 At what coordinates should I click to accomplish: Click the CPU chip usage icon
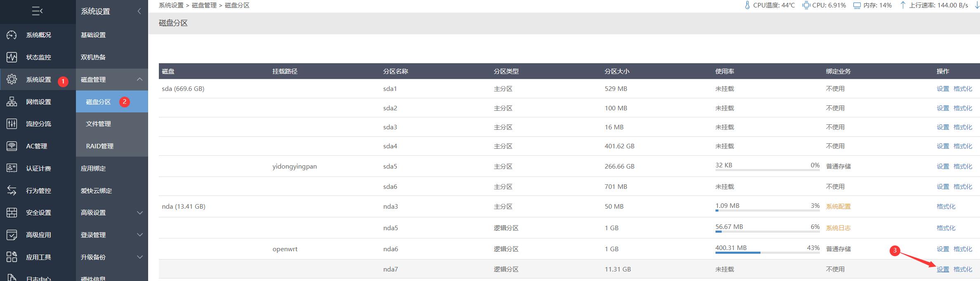806,5
